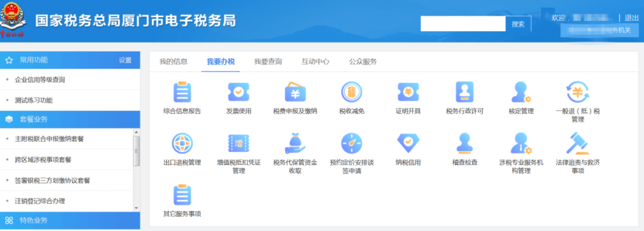The height and width of the screenshot is (231, 644).
Task: Click the 国家税务总局厦门市电子税务局 title
Action: pyautogui.click(x=135, y=20)
